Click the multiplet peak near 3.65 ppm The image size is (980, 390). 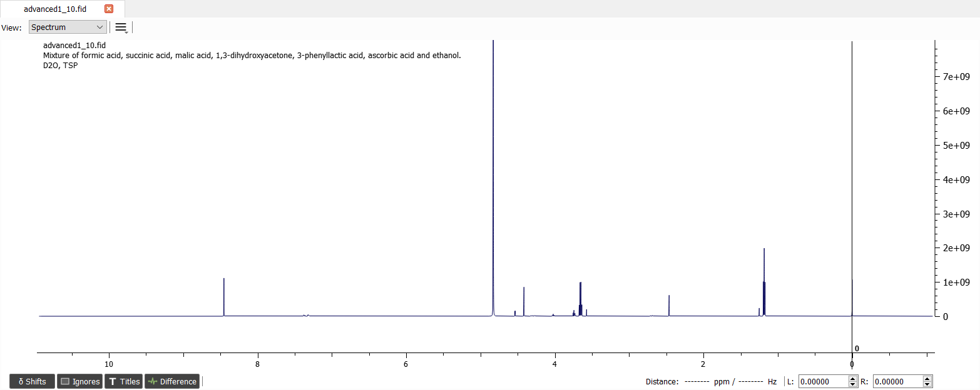tap(581, 299)
